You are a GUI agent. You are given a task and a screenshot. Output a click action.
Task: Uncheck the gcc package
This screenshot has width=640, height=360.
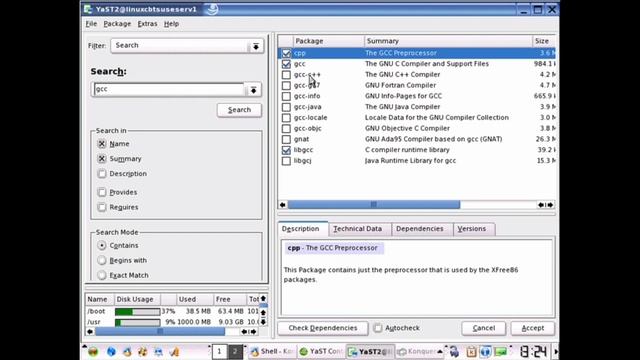click(286, 64)
